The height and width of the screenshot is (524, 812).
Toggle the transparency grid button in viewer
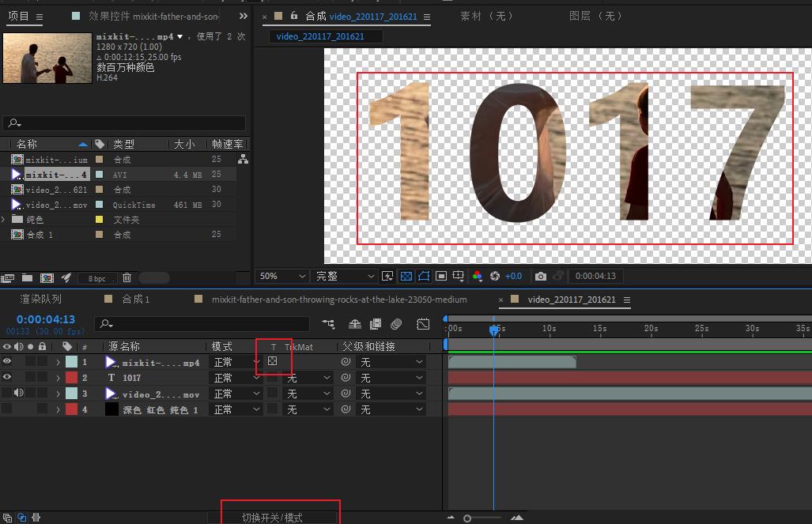click(x=406, y=276)
